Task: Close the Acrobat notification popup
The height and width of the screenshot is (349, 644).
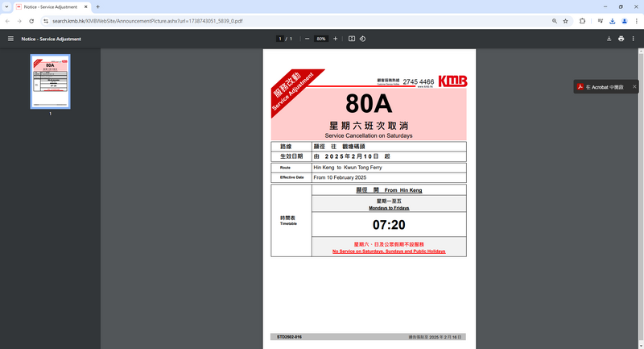Action: [x=634, y=86]
